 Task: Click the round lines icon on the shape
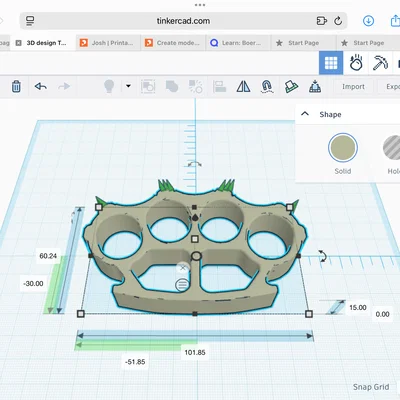click(x=182, y=285)
